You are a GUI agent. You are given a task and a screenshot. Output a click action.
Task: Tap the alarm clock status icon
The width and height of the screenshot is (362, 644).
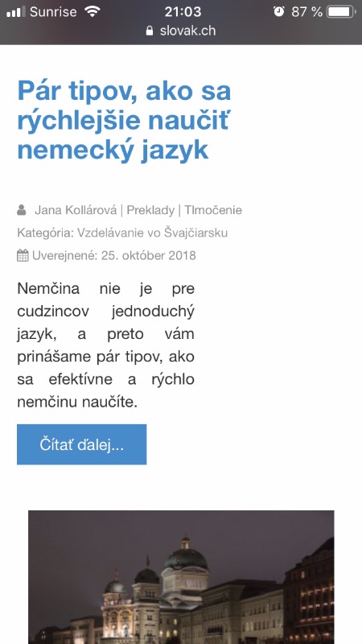(279, 11)
